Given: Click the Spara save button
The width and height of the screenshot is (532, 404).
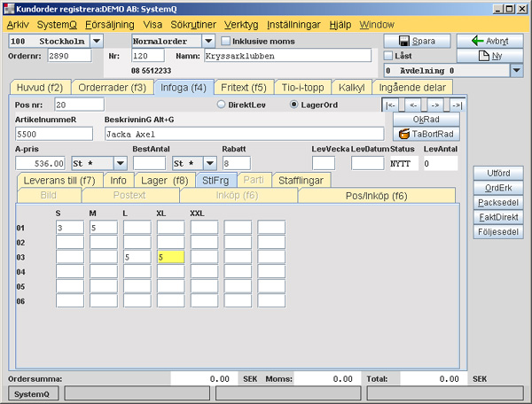Looking at the screenshot, I should tap(417, 41).
